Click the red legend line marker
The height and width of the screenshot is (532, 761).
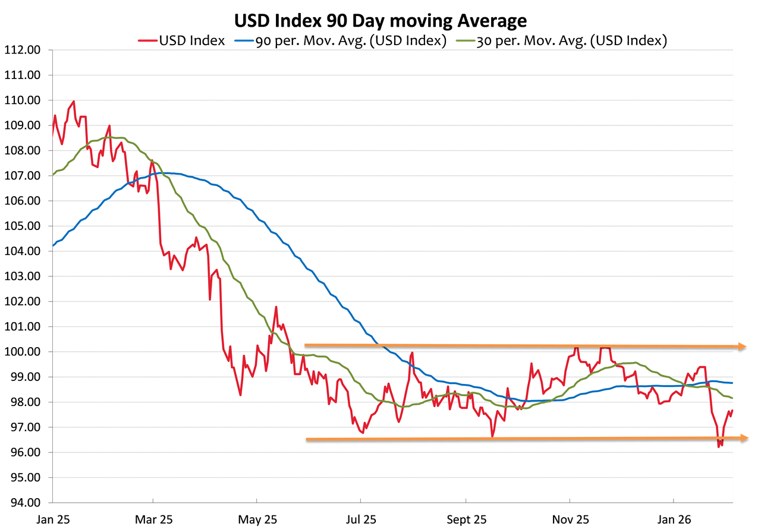pyautogui.click(x=147, y=41)
